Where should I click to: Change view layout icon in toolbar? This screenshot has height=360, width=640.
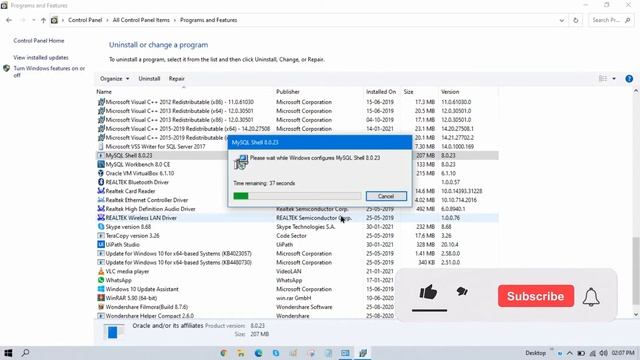click(602, 78)
